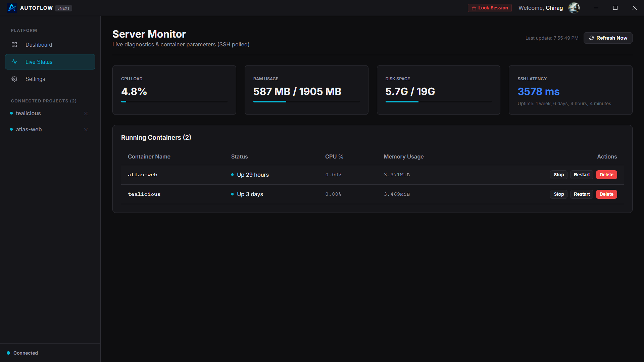Remove the atlas-web connected project
This screenshot has width=644, height=362.
(86, 130)
